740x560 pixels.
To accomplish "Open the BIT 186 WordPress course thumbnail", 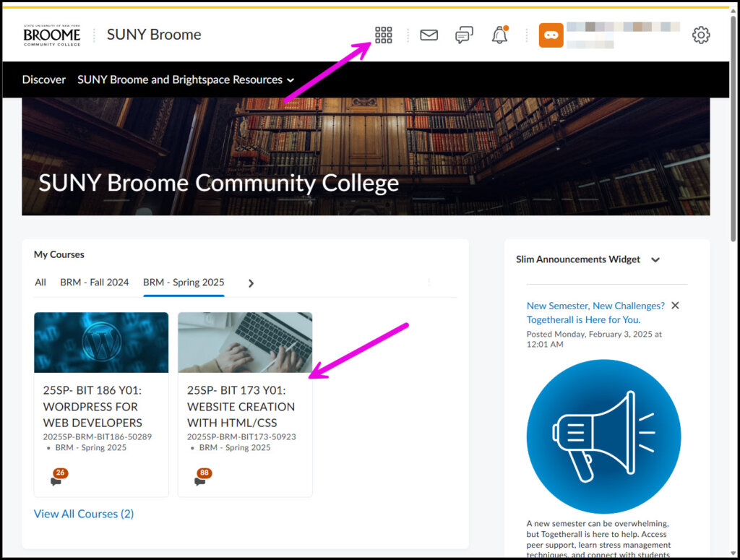I will 101,343.
